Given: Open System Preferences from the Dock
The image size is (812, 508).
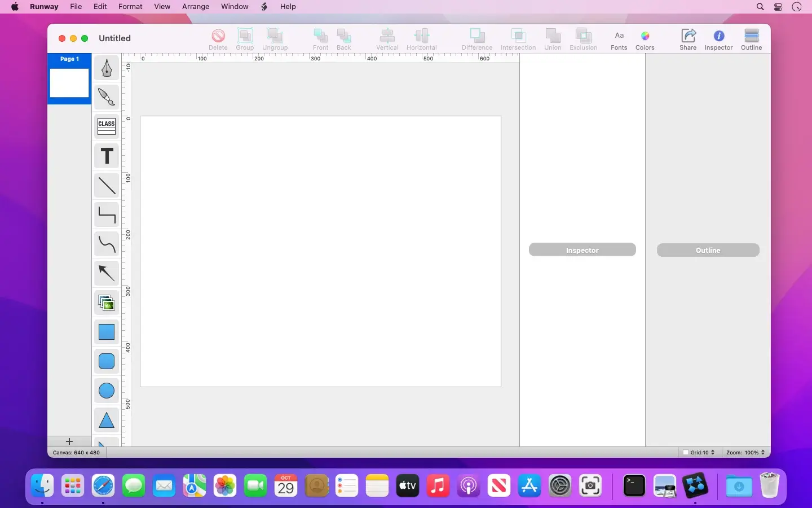Looking at the screenshot, I should (560, 486).
